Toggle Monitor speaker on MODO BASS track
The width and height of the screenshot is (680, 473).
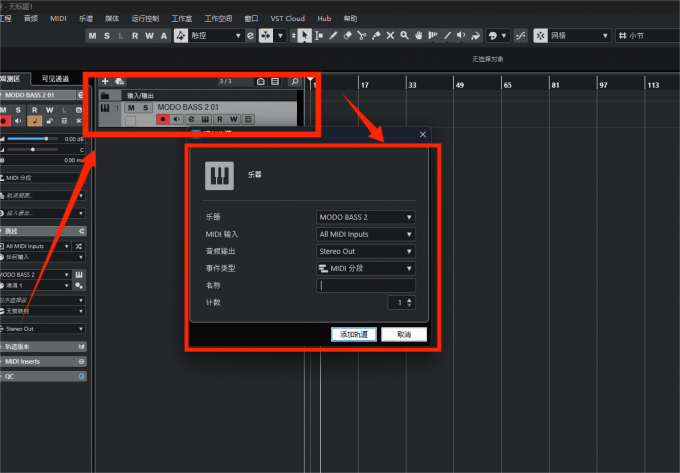tap(177, 119)
